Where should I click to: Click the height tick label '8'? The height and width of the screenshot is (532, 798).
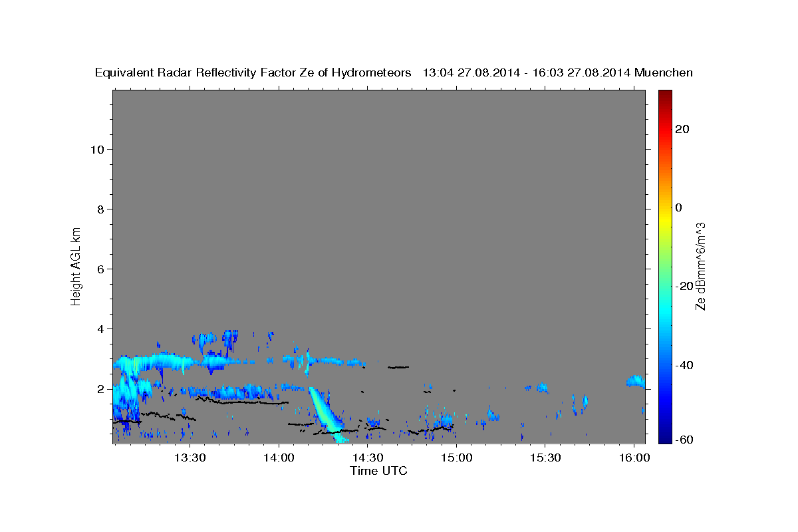[x=101, y=209]
